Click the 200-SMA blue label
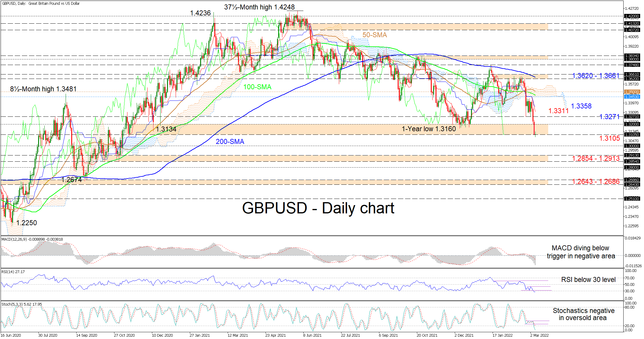 tap(230, 142)
